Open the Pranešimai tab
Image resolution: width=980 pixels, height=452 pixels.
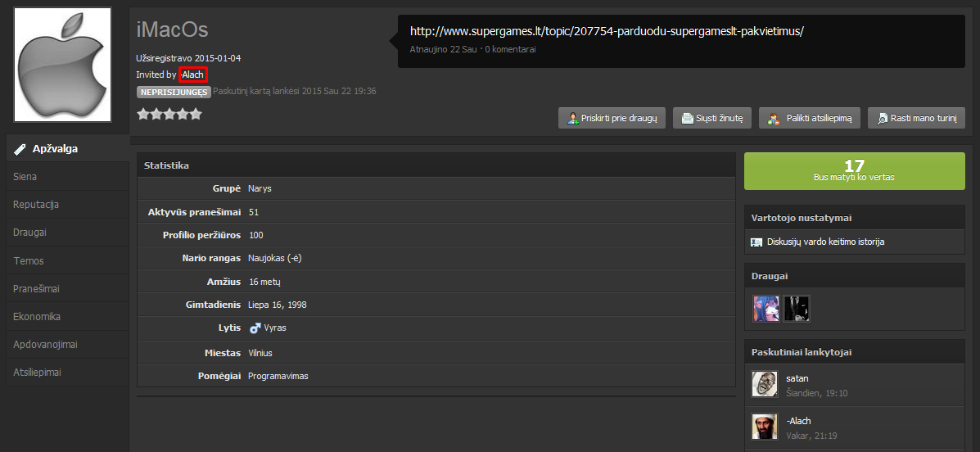[67, 289]
